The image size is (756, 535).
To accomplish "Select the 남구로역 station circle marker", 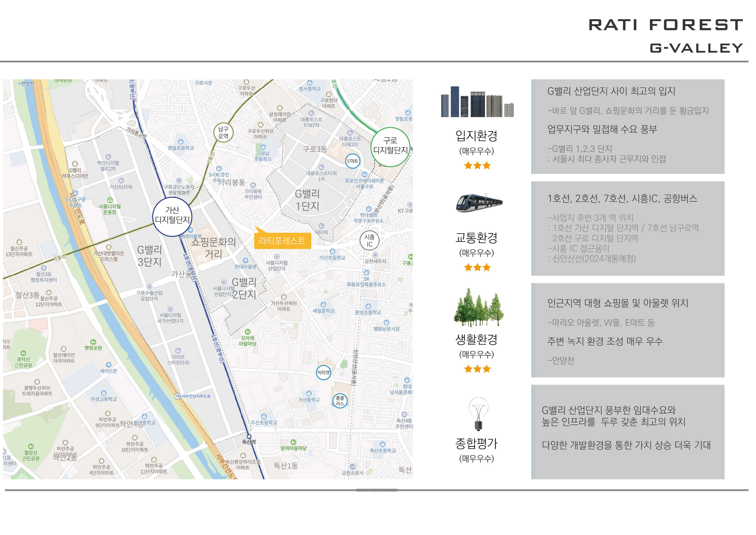I will click(223, 133).
